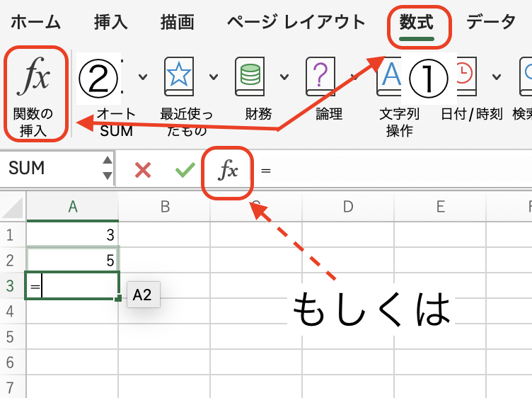This screenshot has width=532, height=398.
Task: Click cell A1 containing 3
Action: (x=73, y=234)
